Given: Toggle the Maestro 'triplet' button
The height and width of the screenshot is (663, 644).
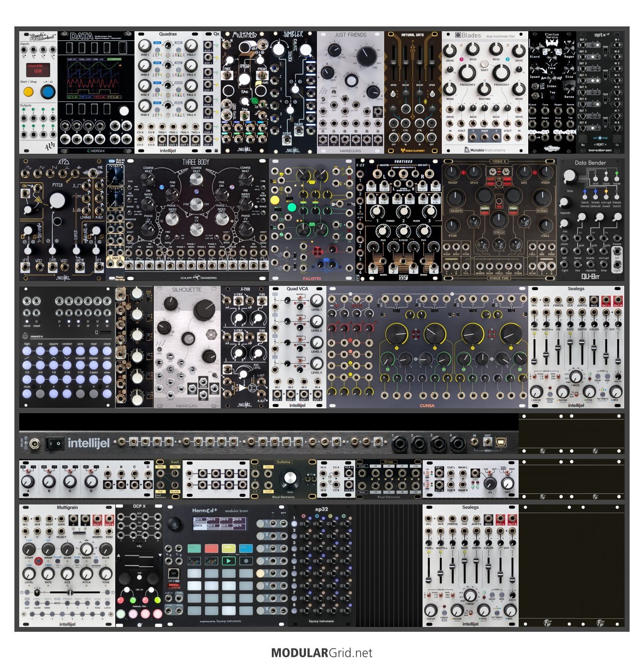Looking at the screenshot, I should coord(94,380).
